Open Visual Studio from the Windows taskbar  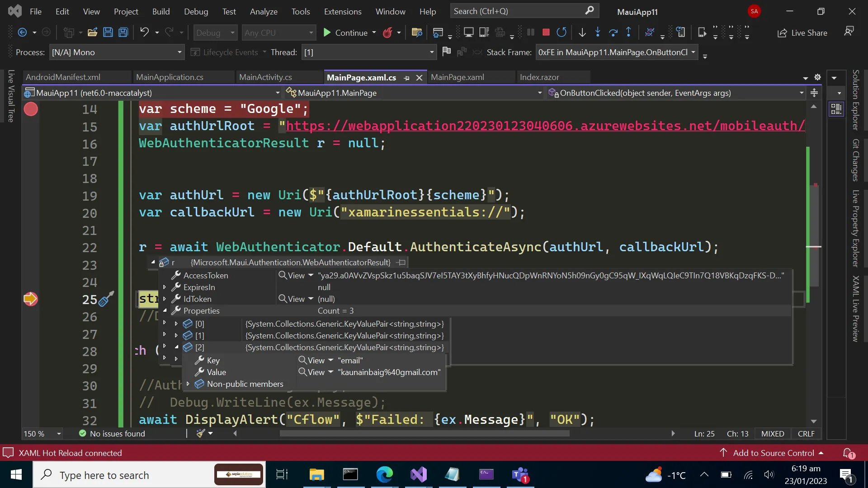(419, 475)
